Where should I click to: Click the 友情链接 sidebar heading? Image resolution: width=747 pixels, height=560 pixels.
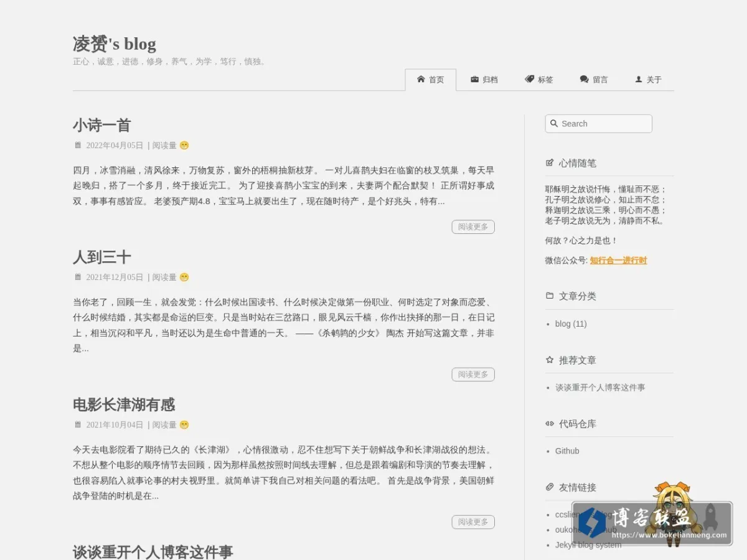click(578, 487)
